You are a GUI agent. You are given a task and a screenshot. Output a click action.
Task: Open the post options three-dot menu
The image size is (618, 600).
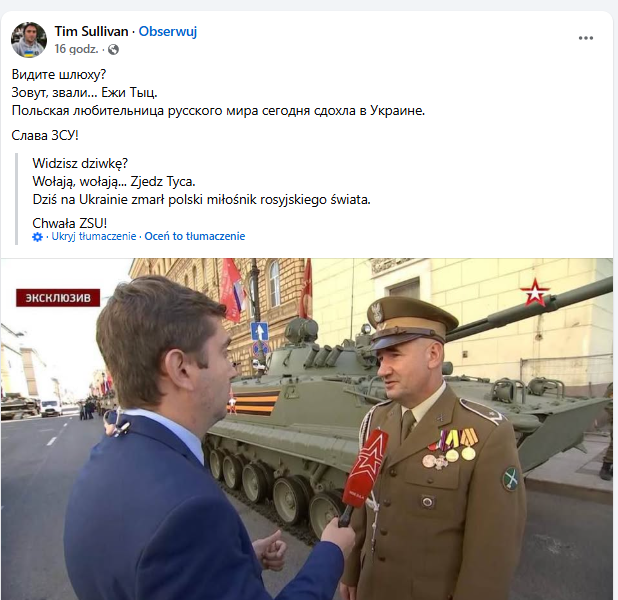(586, 38)
